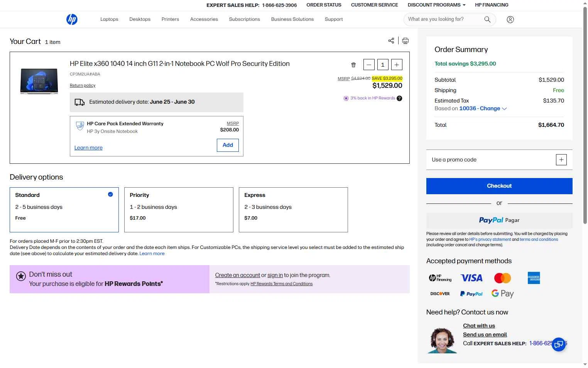Image resolution: width=588 pixels, height=368 pixels.
Task: Expand the Discount Programs dropdown
Action: [x=436, y=5]
